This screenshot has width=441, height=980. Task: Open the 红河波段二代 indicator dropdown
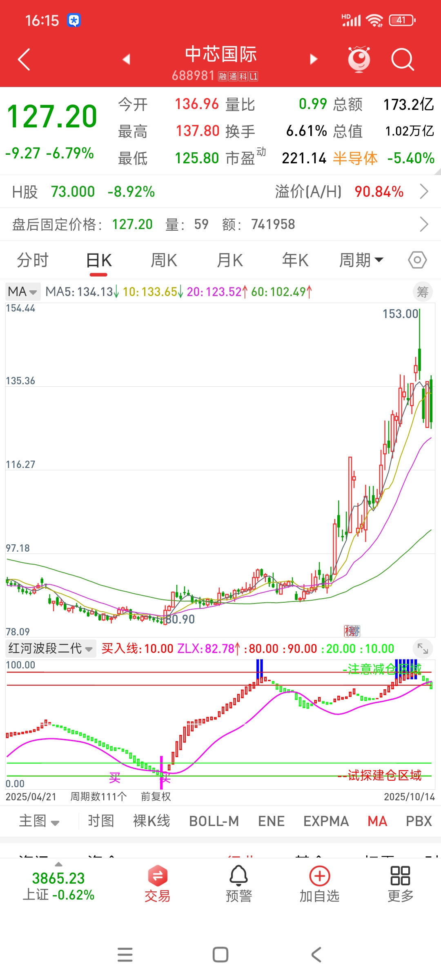[51, 648]
